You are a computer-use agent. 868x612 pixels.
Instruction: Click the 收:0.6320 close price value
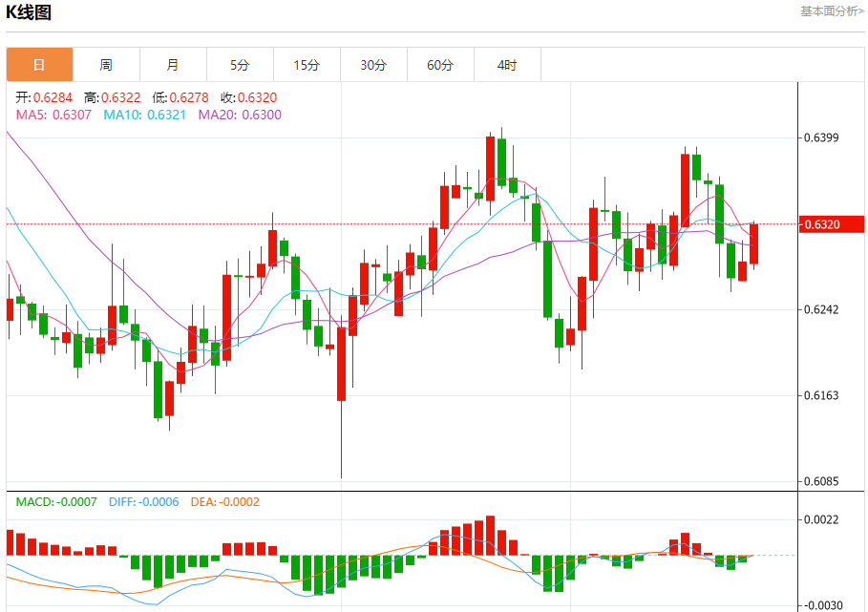click(248, 97)
